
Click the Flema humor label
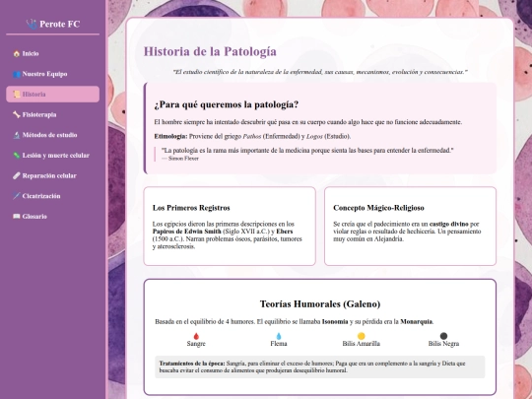pos(279,344)
